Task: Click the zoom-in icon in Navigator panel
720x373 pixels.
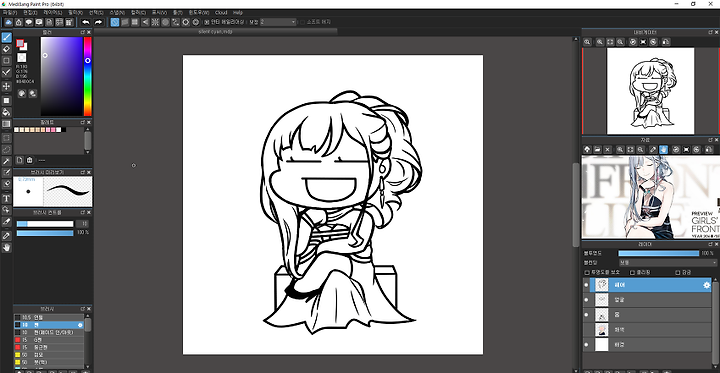Action: pos(600,42)
